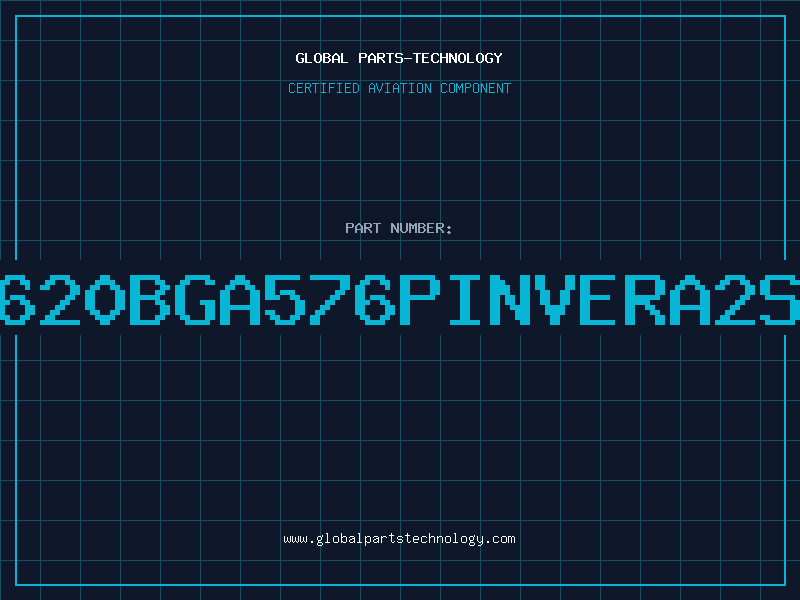
Task: Select the word AVIATION in the subtitle
Action: pyautogui.click(x=400, y=88)
